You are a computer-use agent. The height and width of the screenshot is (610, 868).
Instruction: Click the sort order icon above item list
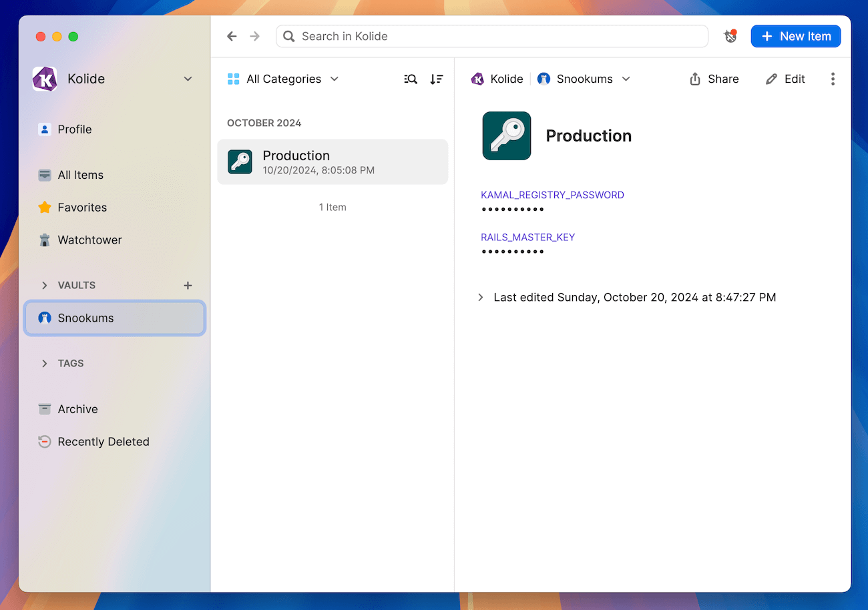tap(437, 79)
